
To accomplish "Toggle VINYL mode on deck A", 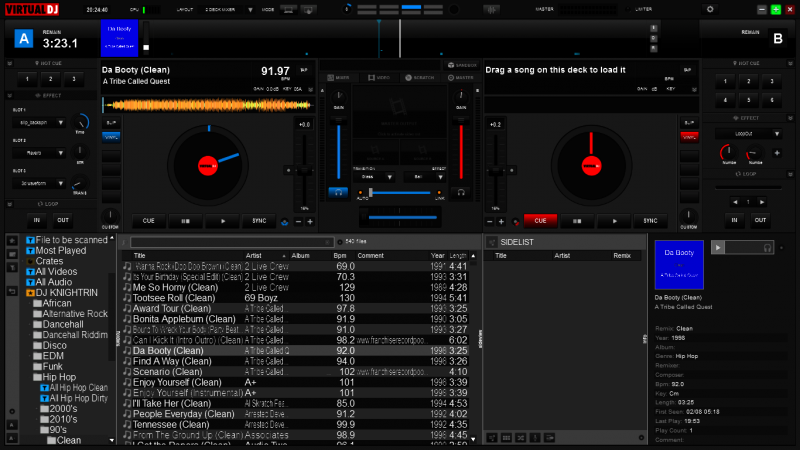I will pos(111,137).
